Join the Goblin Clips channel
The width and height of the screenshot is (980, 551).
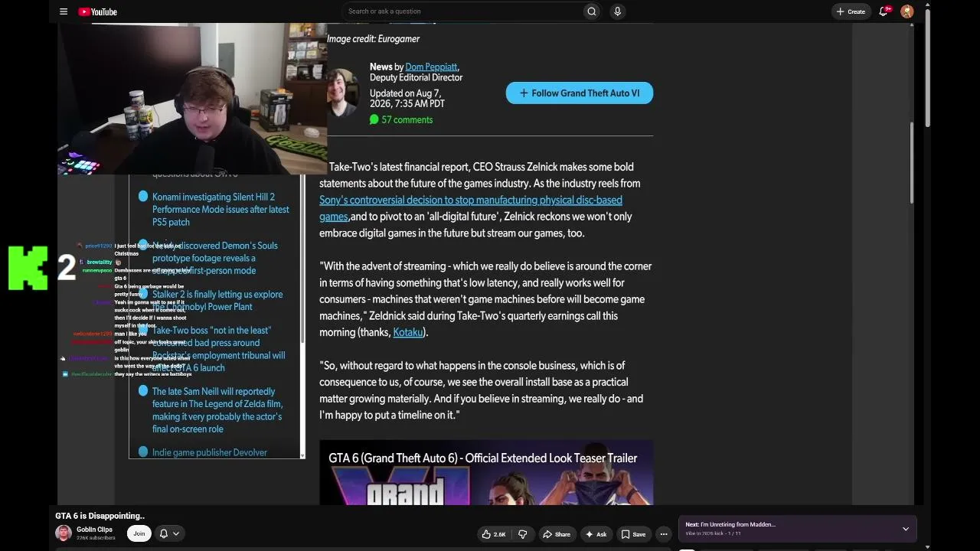139,533
